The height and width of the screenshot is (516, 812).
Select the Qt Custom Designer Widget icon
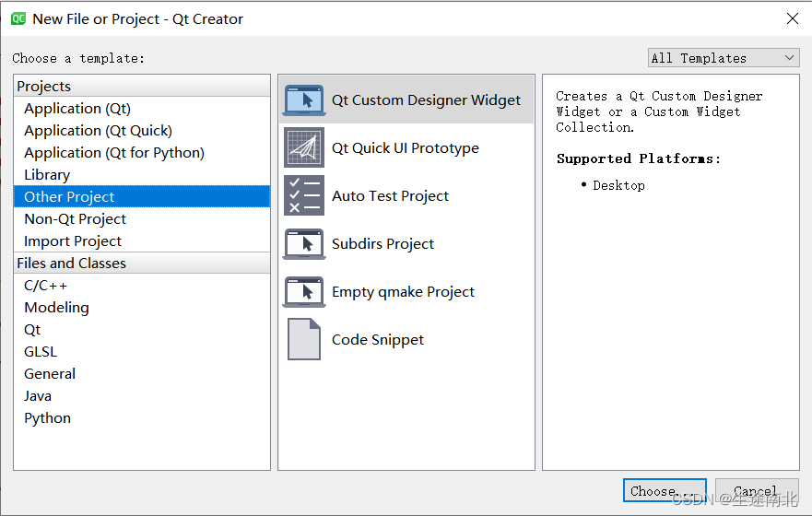(x=304, y=100)
